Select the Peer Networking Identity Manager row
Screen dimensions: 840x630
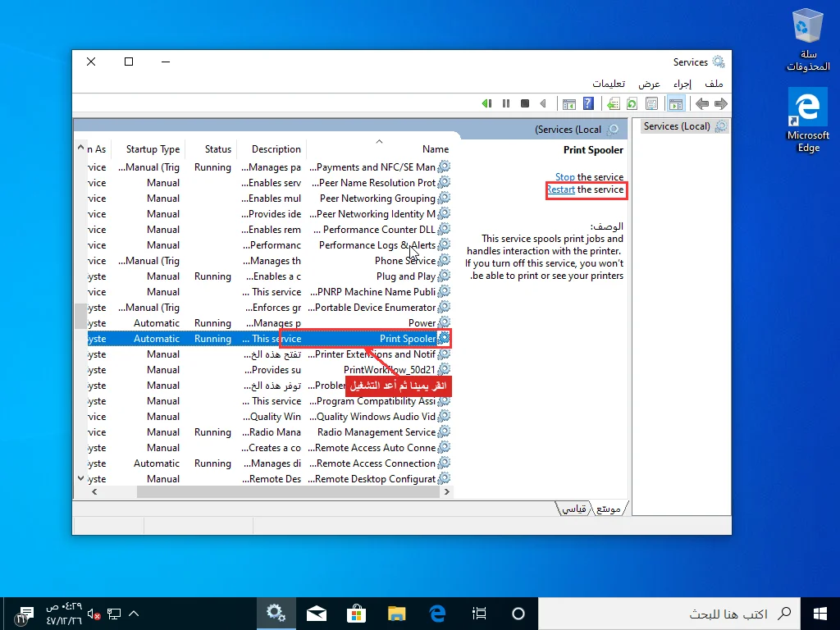[x=269, y=214]
